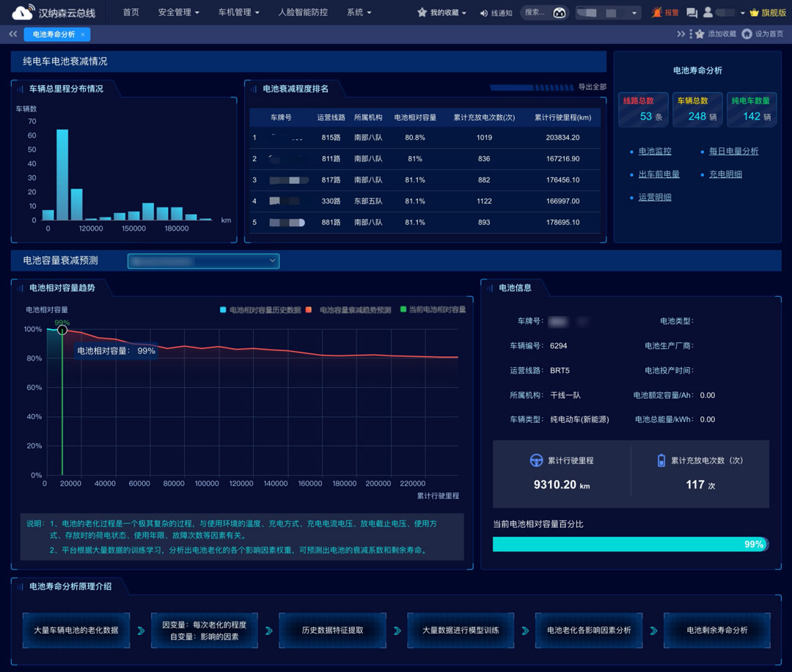792x672 pixels.
Task: Open the 运营明细 link
Action: tap(655, 197)
